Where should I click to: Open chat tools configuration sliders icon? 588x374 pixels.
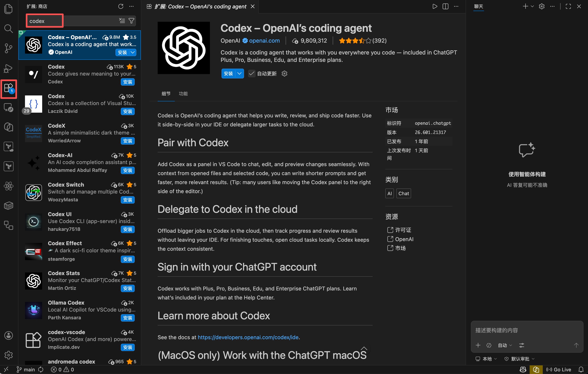522,345
